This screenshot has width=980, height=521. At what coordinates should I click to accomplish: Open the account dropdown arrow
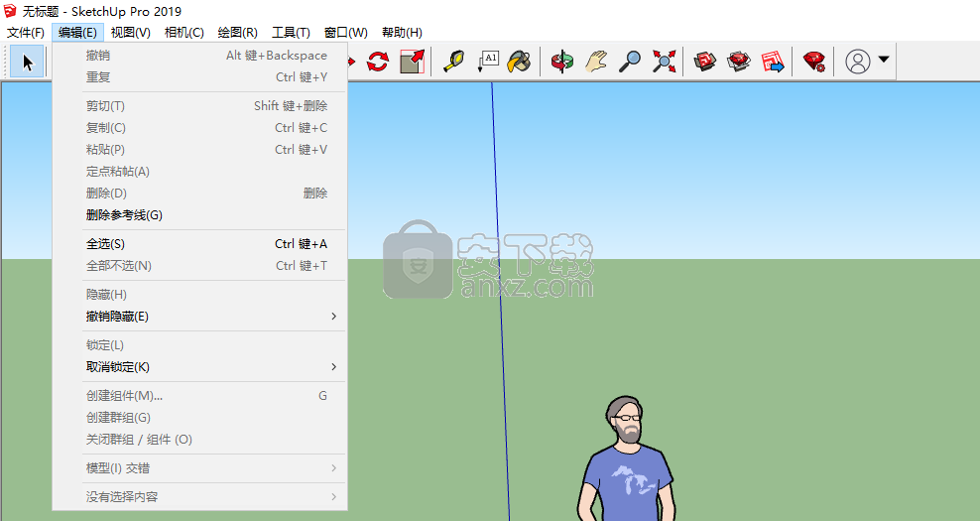883,60
